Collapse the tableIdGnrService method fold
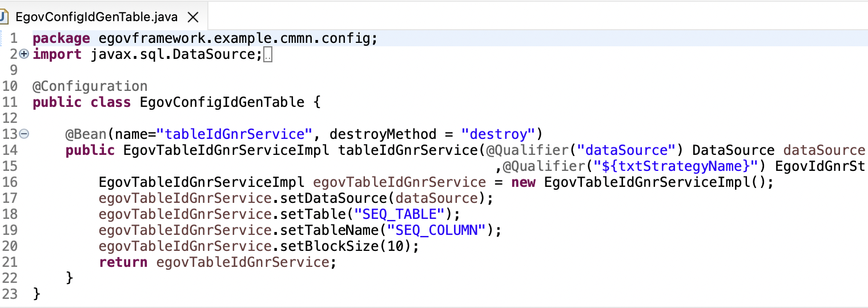The image size is (868, 308). click(x=24, y=134)
